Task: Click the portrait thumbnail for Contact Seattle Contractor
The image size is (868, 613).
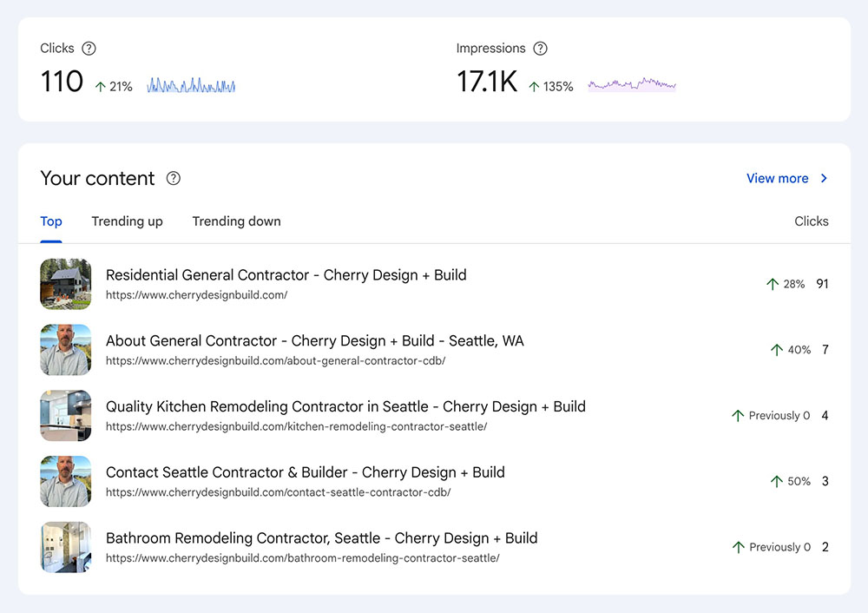Action: click(x=66, y=481)
